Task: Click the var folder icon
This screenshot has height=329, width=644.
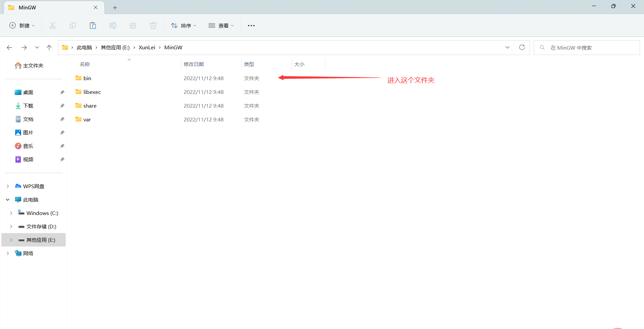Action: coord(78,119)
